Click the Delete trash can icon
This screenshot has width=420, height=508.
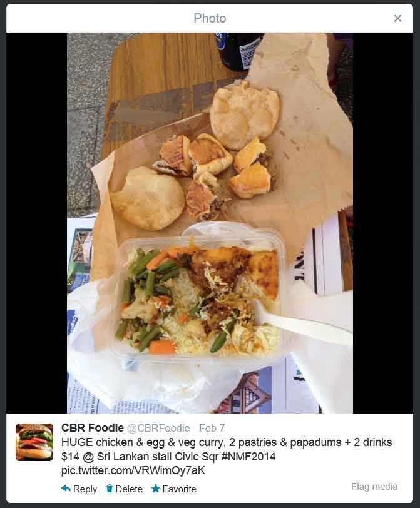pos(109,488)
